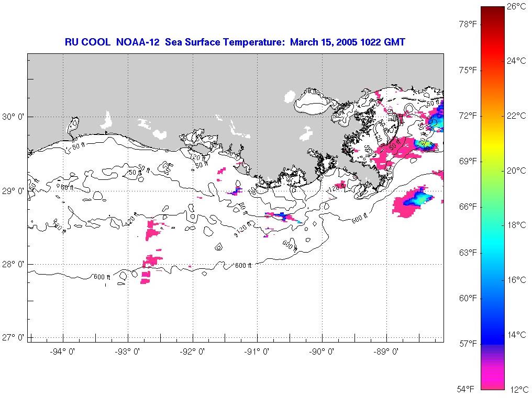
Task: Click the '-90° 0'' longitude label
Action: point(322,351)
